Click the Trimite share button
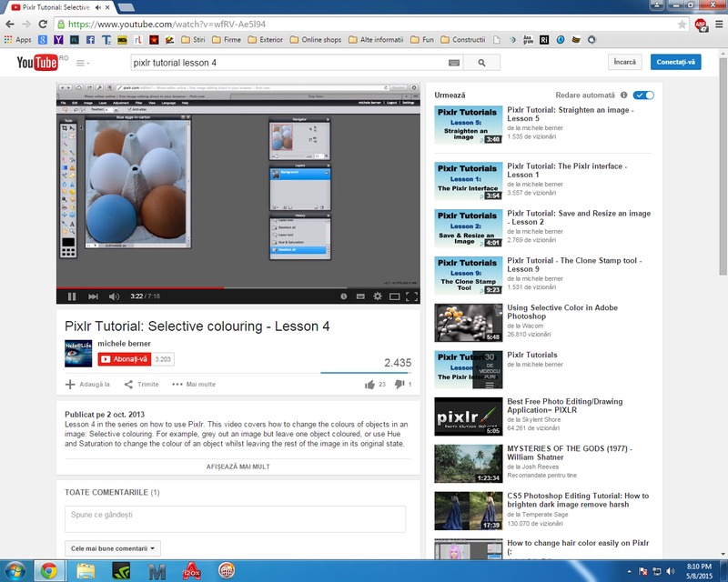728x582 pixels. 142,385
